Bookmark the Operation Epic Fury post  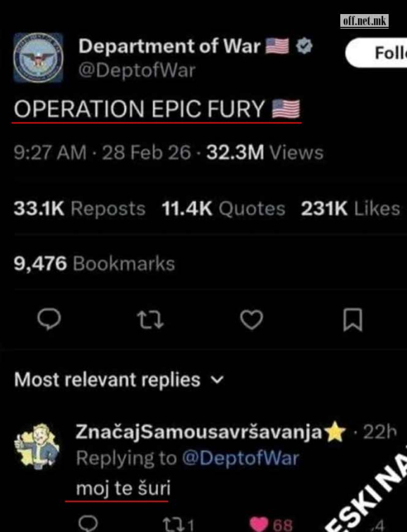coord(353,320)
